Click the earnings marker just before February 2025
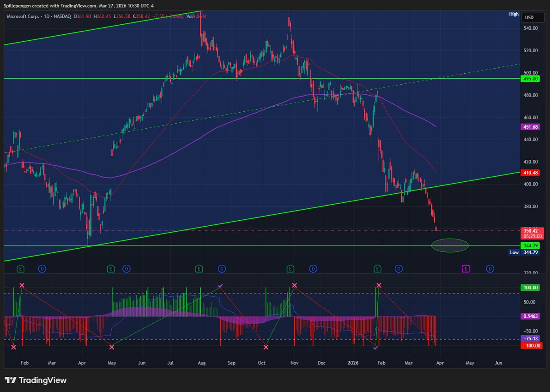 pos(20,268)
